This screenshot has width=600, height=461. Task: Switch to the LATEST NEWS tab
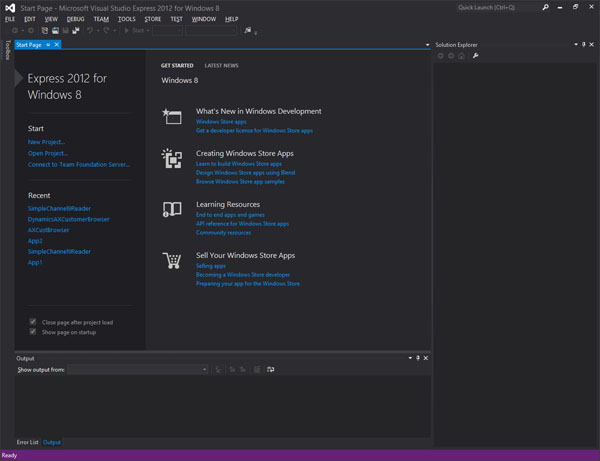221,66
